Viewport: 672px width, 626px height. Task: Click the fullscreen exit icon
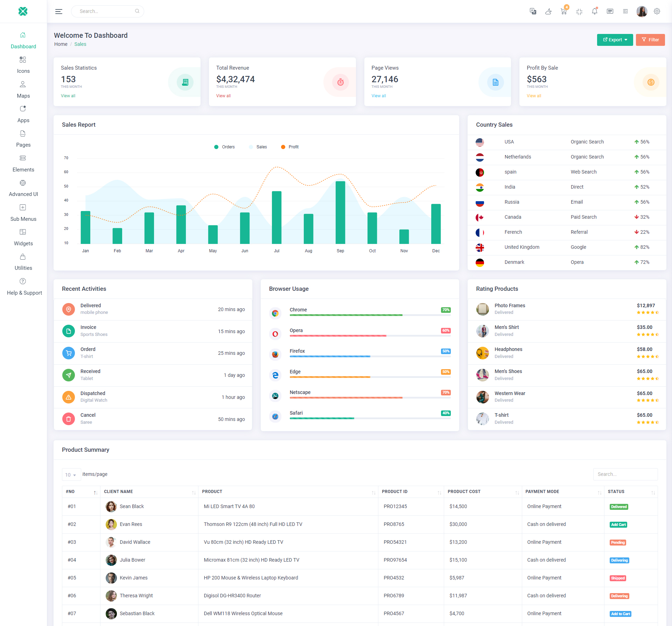[x=579, y=11]
